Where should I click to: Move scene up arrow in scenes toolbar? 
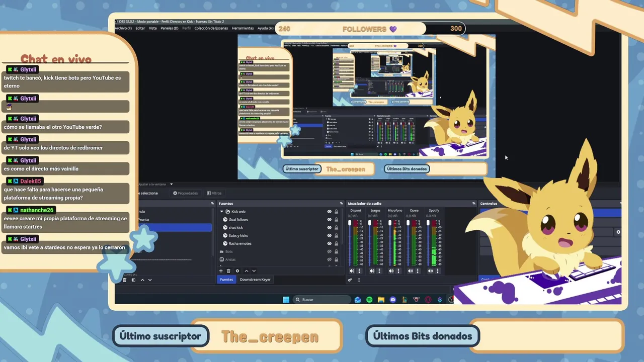point(142,280)
